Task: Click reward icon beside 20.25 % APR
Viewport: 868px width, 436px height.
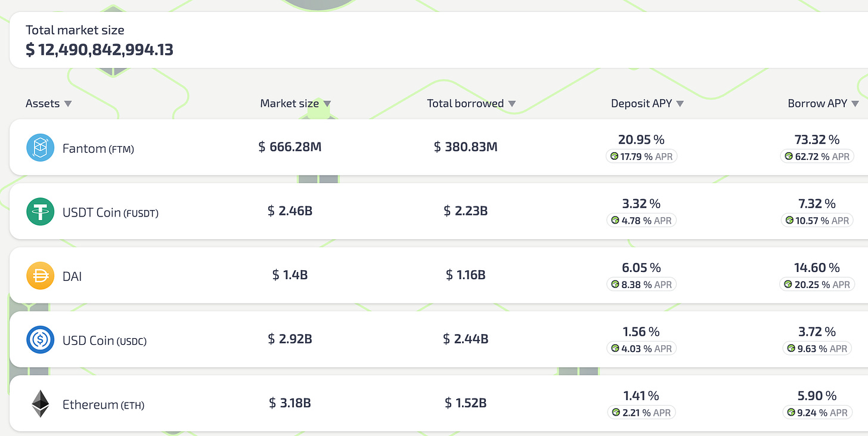Action: point(788,285)
